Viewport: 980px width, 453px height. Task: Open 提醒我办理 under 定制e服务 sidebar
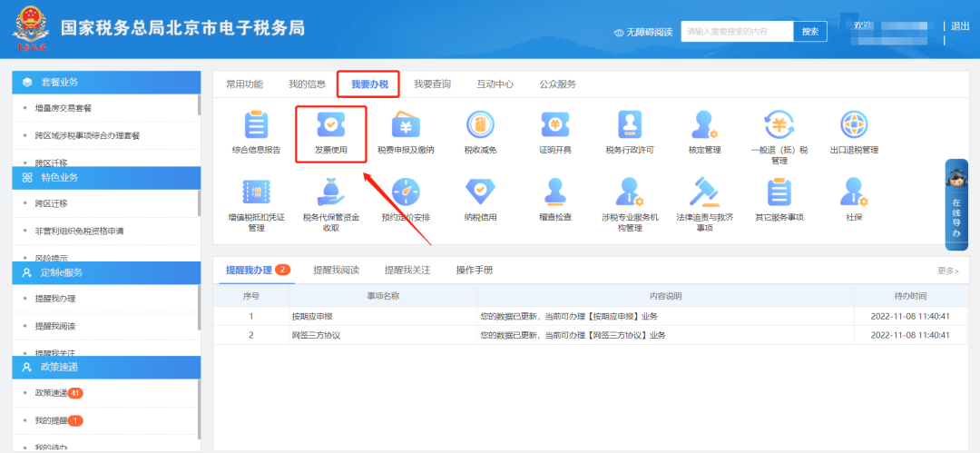coord(55,299)
